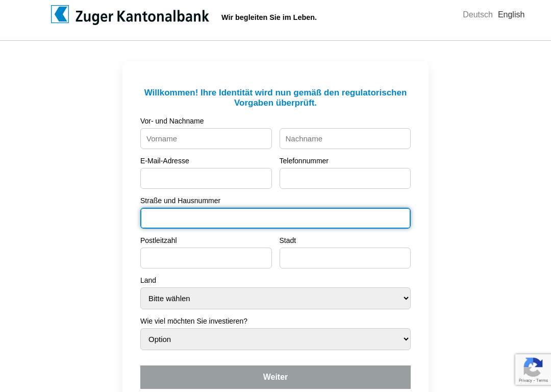
Task: Click the Postleitzahl input box
Action: (206, 258)
